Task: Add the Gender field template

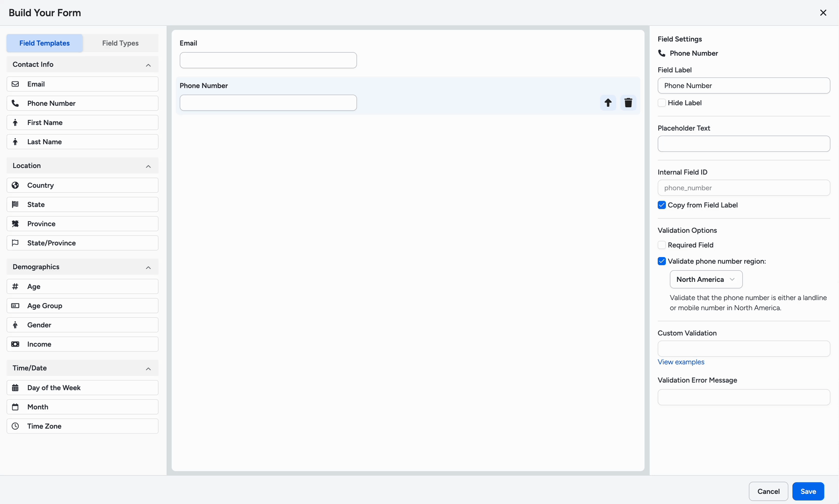Action: (83, 325)
